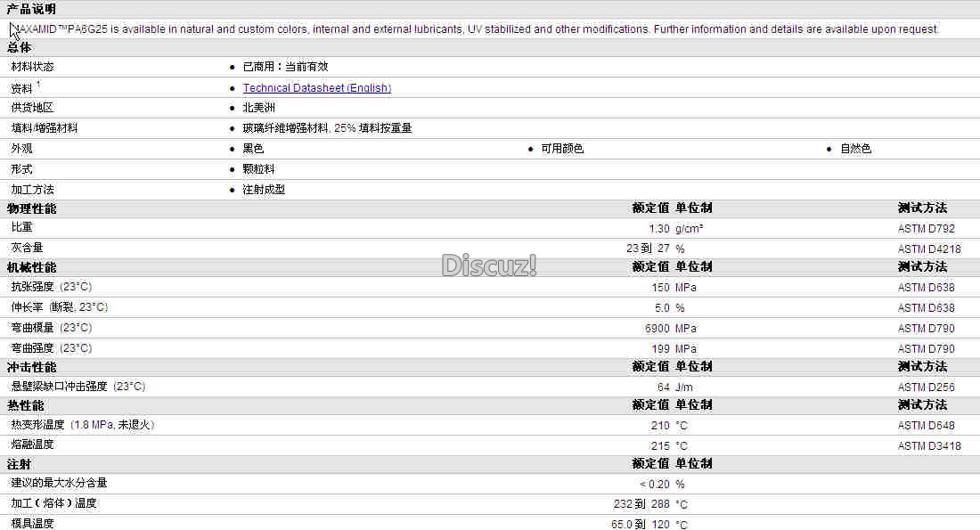Click the 填料/增强材料 row label
Image resolution: width=980 pixels, height=530 pixels.
45,128
